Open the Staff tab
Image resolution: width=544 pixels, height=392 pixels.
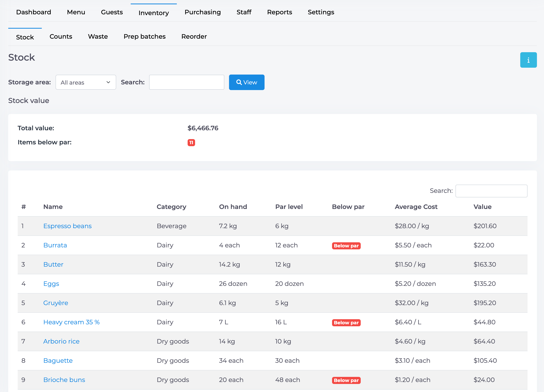tap(244, 12)
